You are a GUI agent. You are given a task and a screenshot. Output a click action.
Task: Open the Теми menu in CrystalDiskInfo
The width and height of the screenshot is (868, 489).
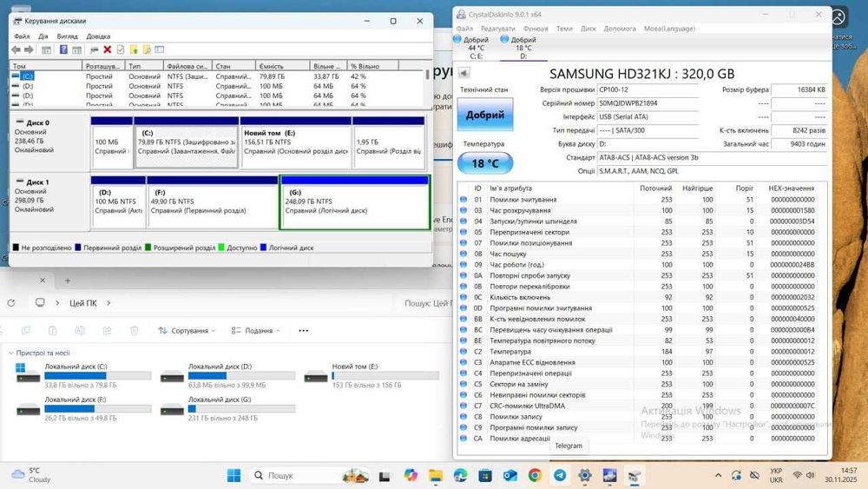[564, 29]
